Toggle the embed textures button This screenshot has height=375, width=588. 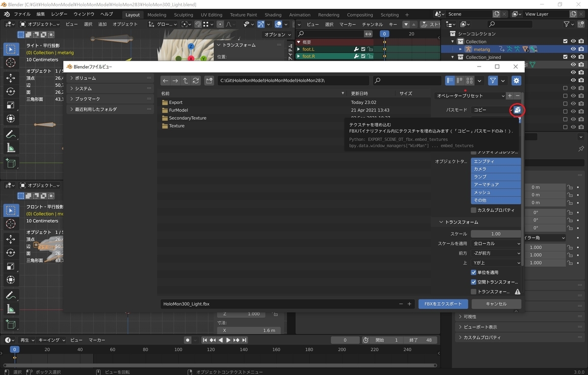[x=517, y=110]
